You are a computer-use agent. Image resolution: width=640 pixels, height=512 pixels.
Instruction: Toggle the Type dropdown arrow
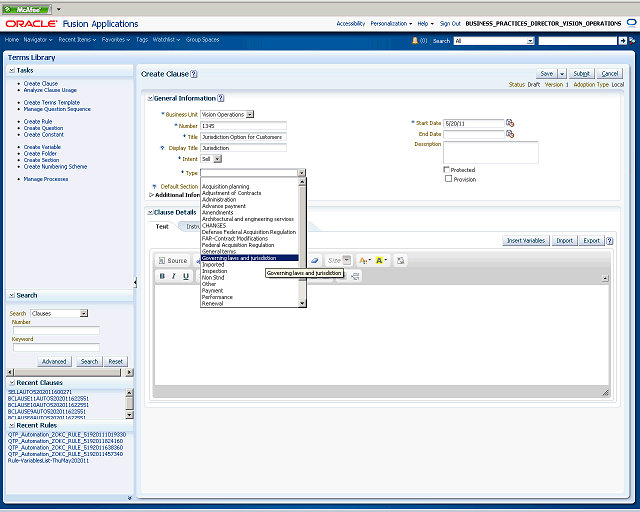[302, 173]
